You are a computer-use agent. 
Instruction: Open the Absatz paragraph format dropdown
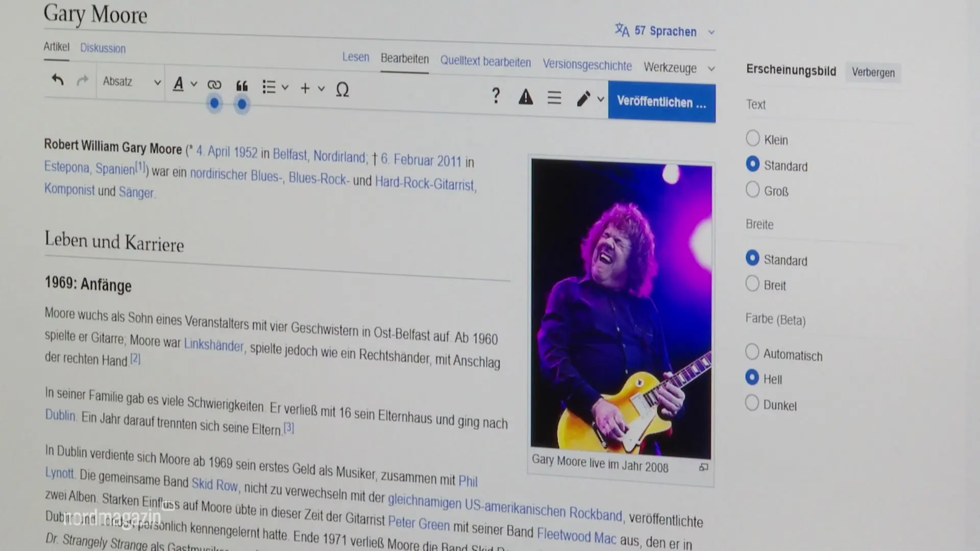(x=130, y=82)
